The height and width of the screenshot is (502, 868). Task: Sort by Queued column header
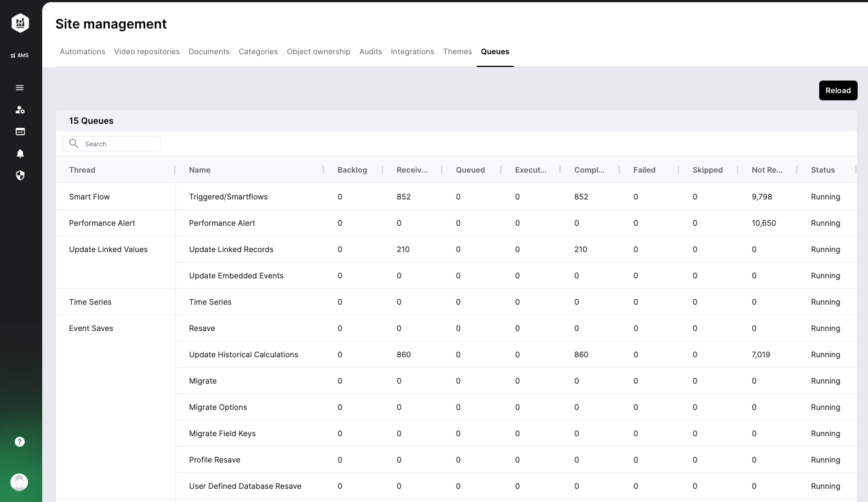pos(470,170)
